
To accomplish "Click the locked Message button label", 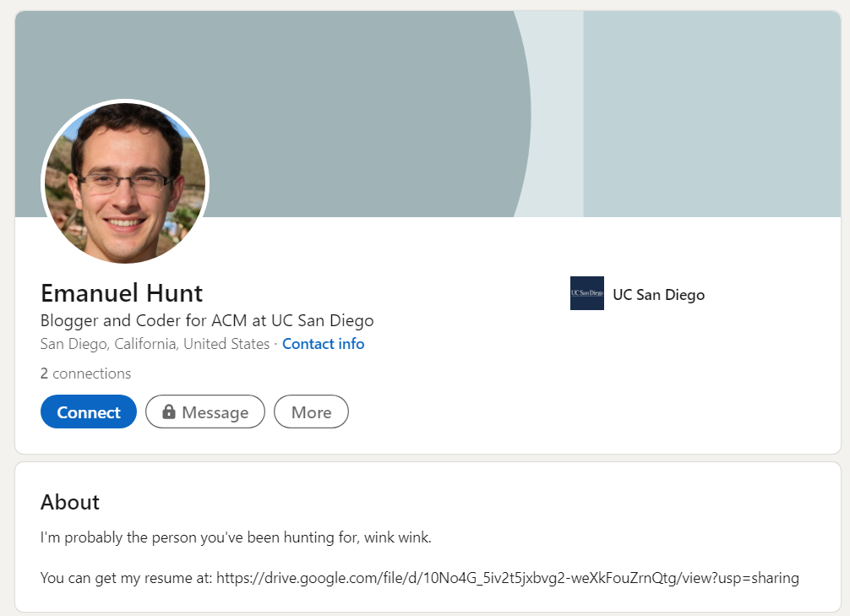I will coord(215,412).
